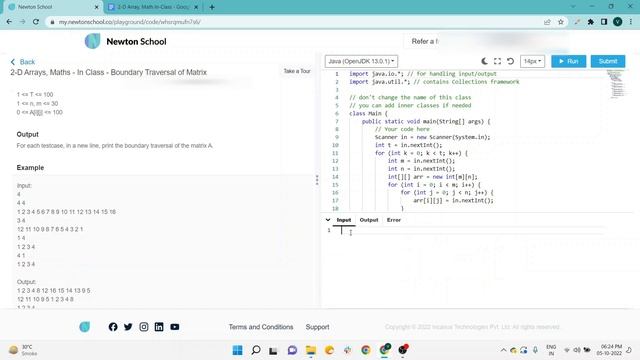Click the split pane handle between problem and editor
The width and height of the screenshot is (640, 360).
pos(317,180)
